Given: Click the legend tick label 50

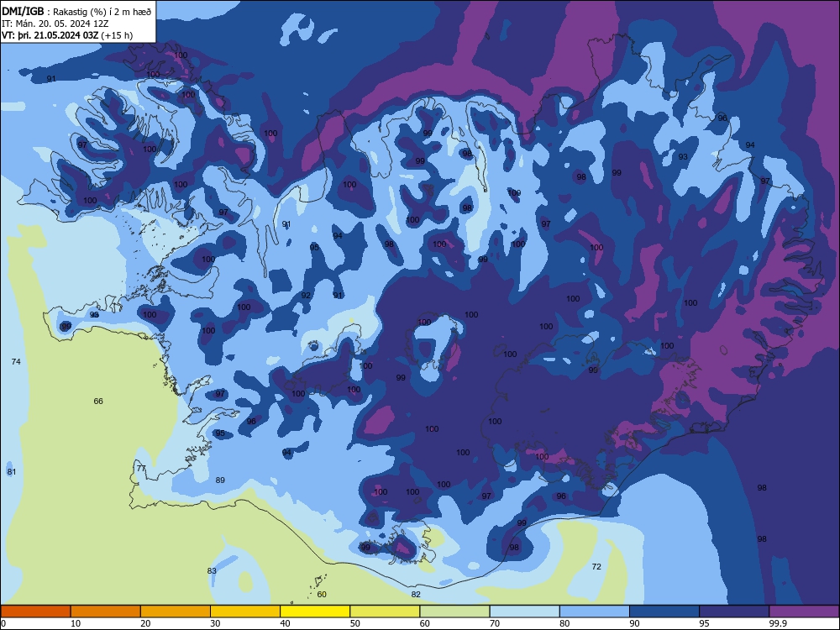Looking at the screenshot, I should pyautogui.click(x=354, y=623).
